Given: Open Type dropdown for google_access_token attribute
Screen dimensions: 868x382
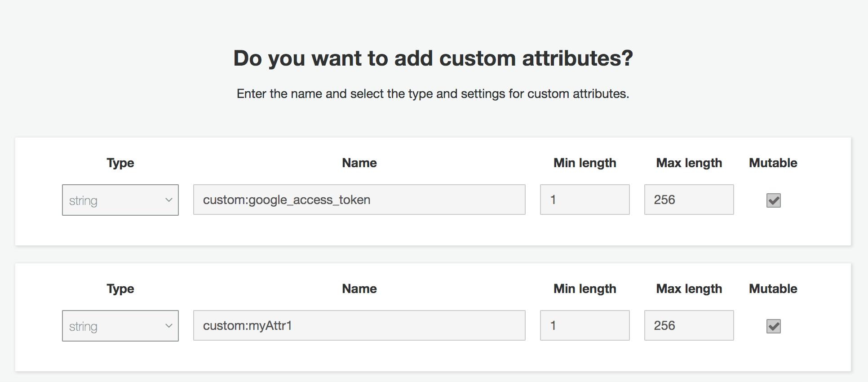Looking at the screenshot, I should point(120,200).
